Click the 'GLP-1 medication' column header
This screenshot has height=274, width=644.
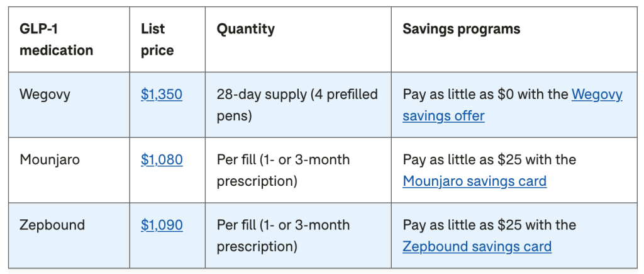click(56, 40)
